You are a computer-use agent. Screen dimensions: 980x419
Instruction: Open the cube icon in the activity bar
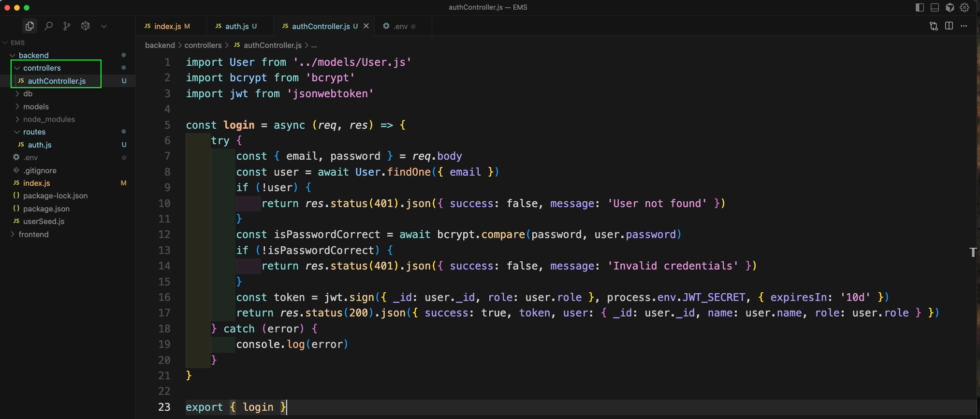click(86, 26)
